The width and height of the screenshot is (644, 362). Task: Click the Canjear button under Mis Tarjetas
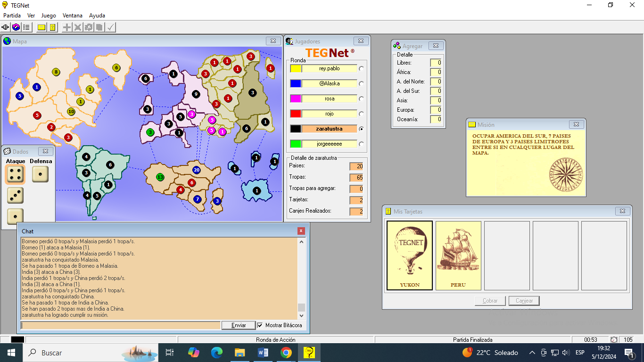coord(524,301)
